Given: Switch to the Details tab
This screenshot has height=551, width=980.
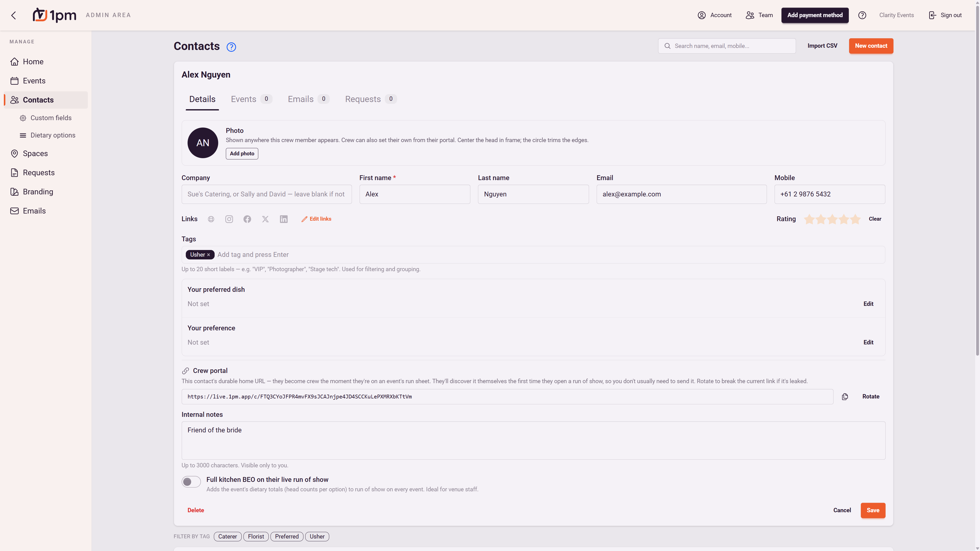Looking at the screenshot, I should coord(202,99).
